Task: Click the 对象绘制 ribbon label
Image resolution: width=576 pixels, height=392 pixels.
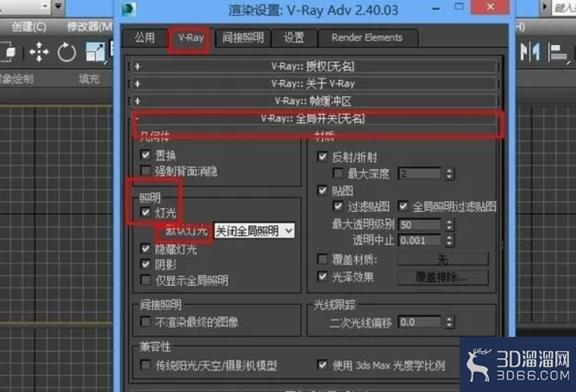Action: 16,78
